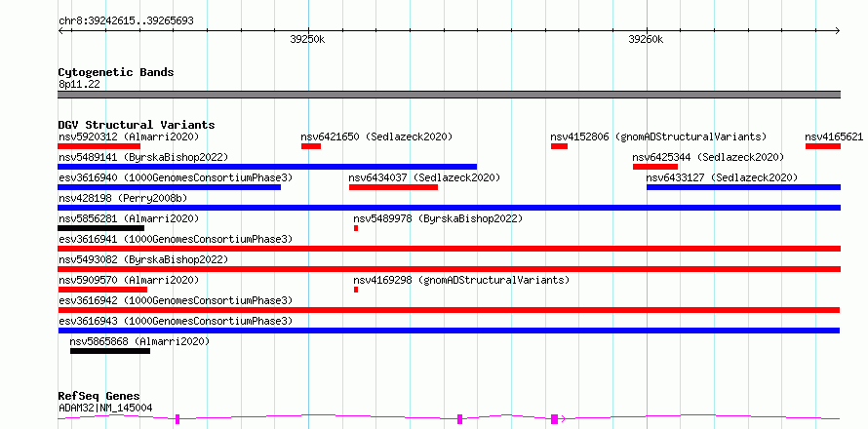Select the black bar under nsv5865868
The height and width of the screenshot is (429, 868).
110,351
